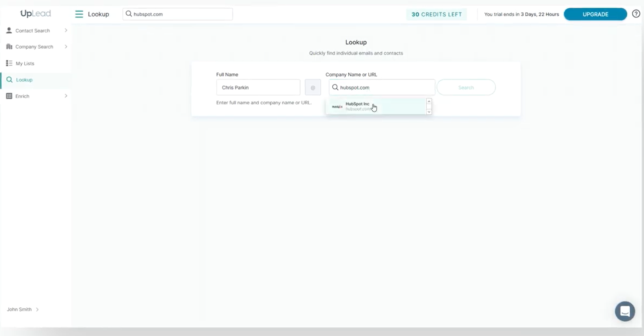Click the "Full Name" label
The height and width of the screenshot is (336, 644).
click(227, 74)
